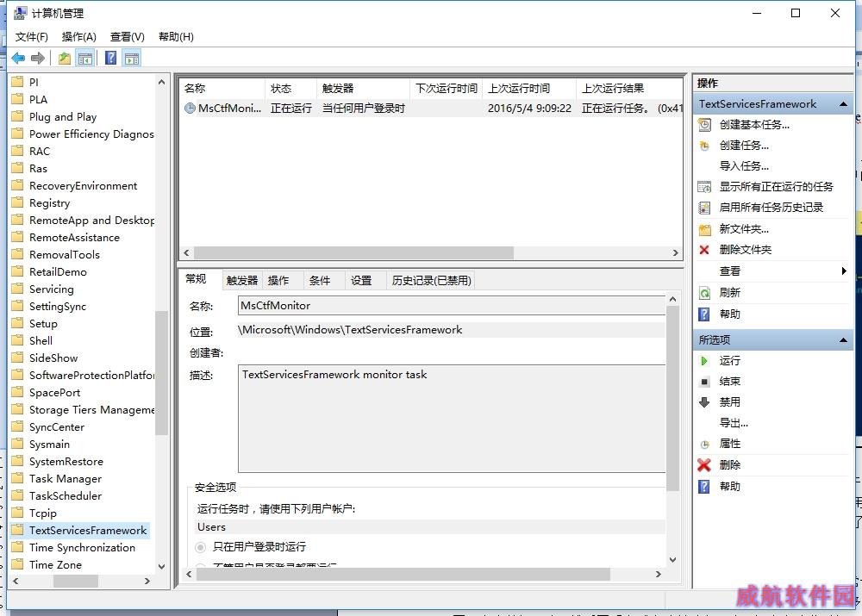The width and height of the screenshot is (862, 616).
Task: Click the help icon under 刷新
Action: 704,314
